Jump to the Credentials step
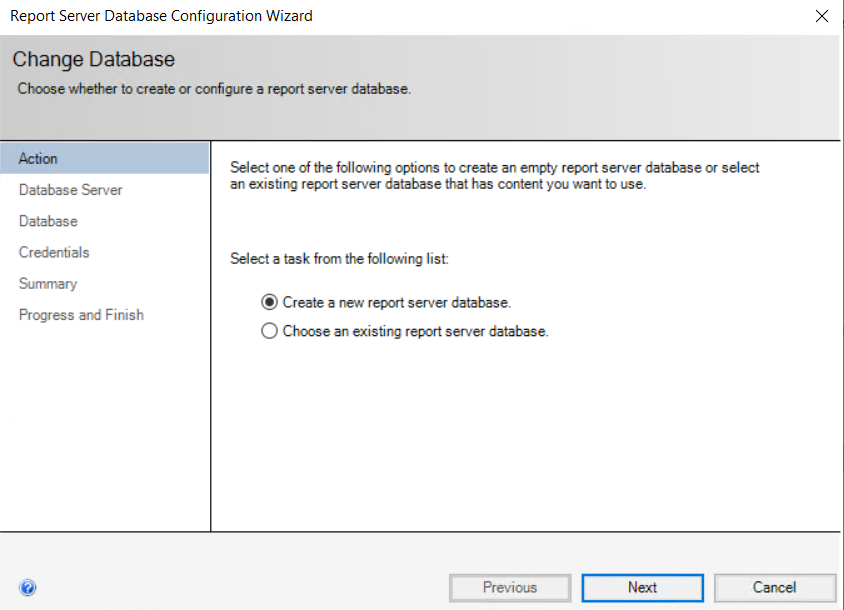844x610 pixels. (x=54, y=252)
